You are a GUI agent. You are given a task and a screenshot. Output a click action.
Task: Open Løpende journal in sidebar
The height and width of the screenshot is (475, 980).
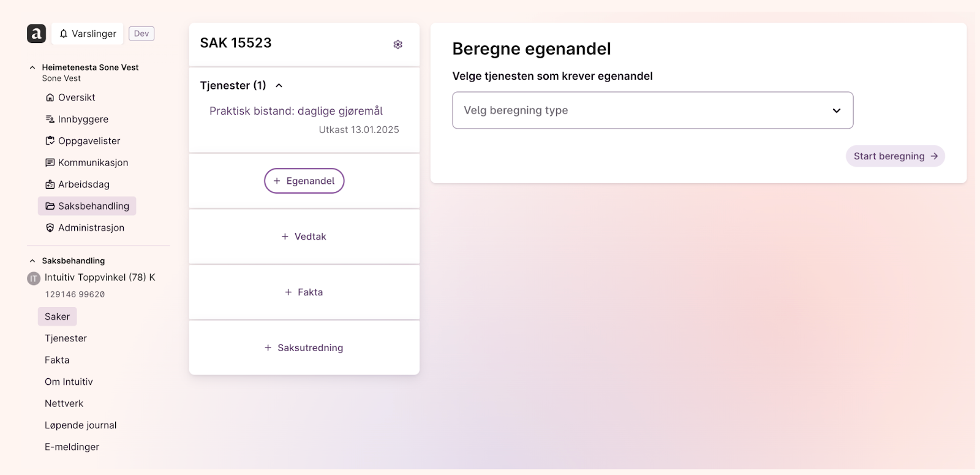80,425
